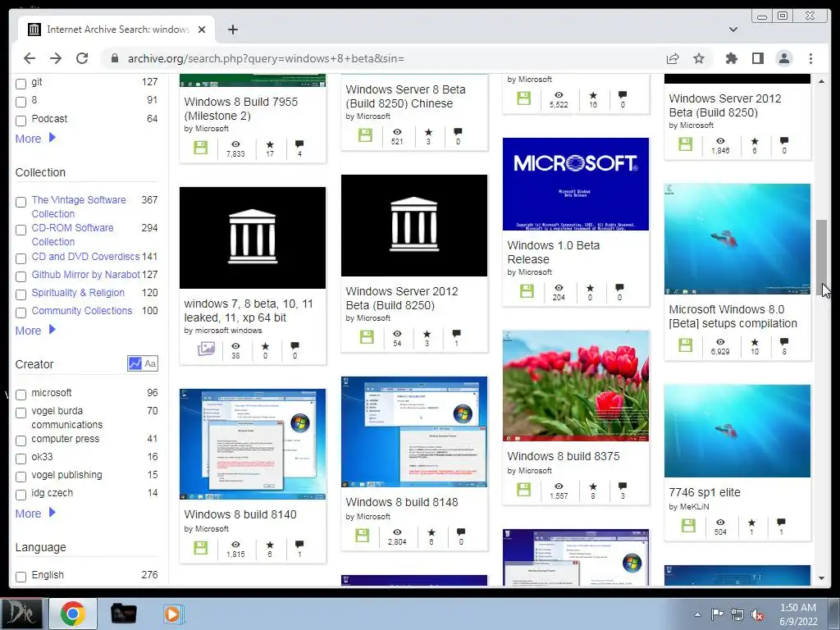Go back to the previous page
This screenshot has height=630, width=840.
pyautogui.click(x=30, y=58)
